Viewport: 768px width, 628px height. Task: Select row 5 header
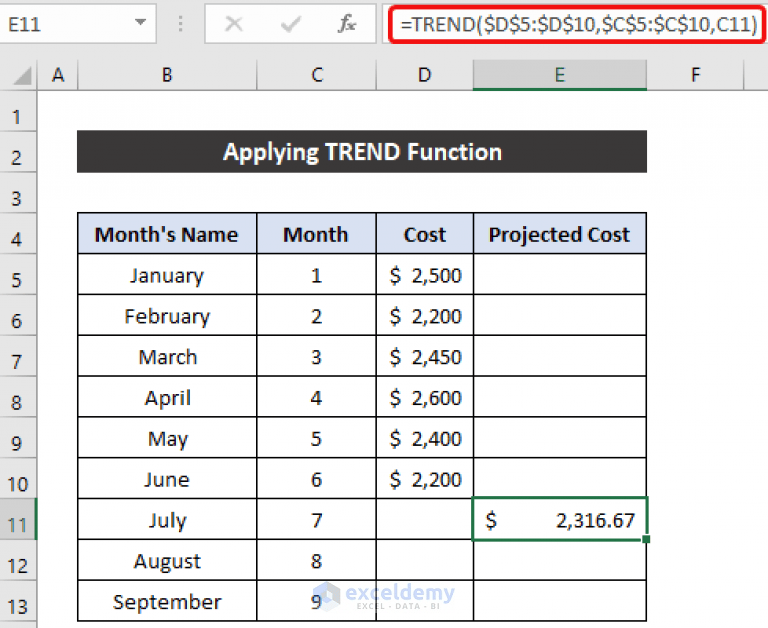pyautogui.click(x=18, y=274)
